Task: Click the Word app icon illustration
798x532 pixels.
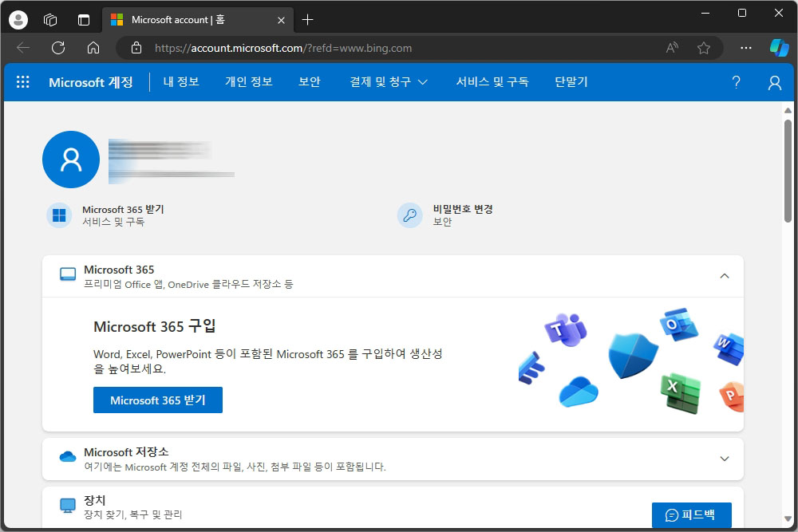Action: 729,349
